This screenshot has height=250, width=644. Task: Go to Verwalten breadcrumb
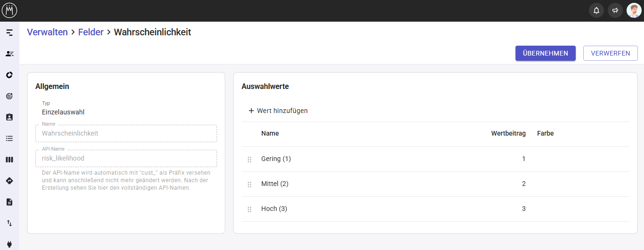click(47, 32)
